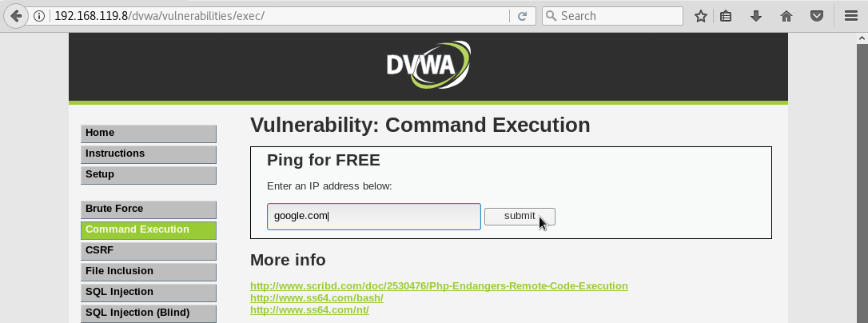Save the page to Pocket

point(816,16)
